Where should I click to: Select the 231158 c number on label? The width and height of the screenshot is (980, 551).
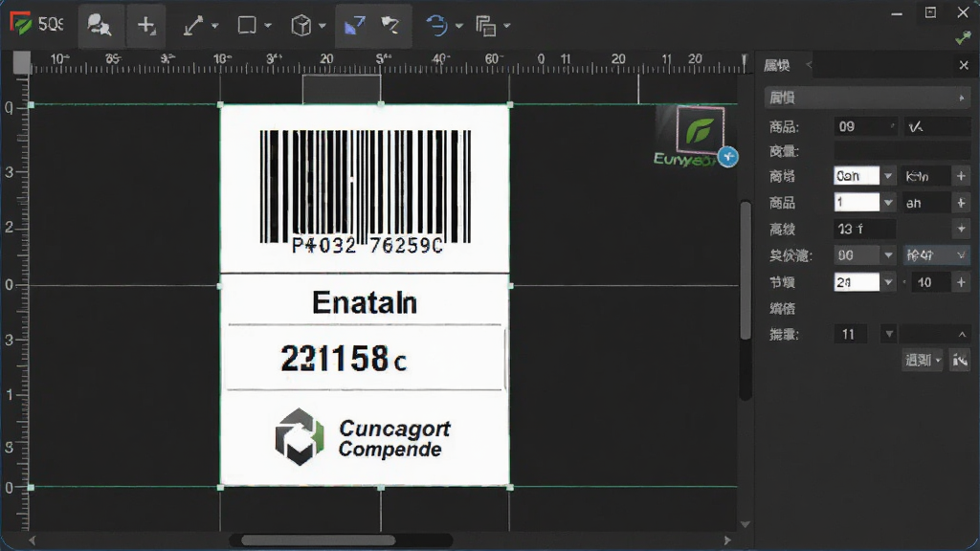[344, 359]
